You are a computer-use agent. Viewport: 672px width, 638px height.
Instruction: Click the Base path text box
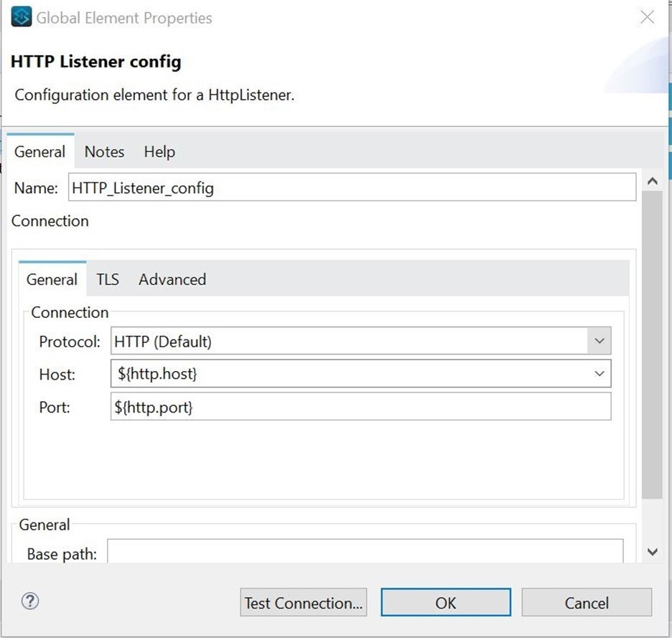365,553
